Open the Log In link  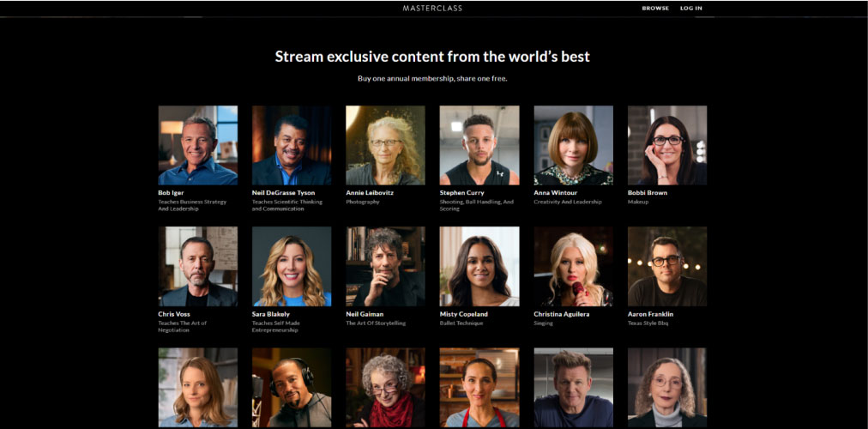(690, 9)
